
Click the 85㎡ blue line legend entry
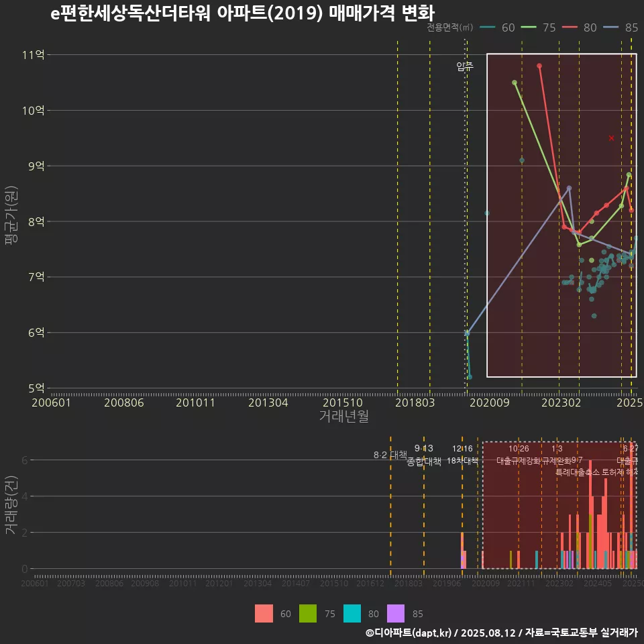(x=620, y=28)
